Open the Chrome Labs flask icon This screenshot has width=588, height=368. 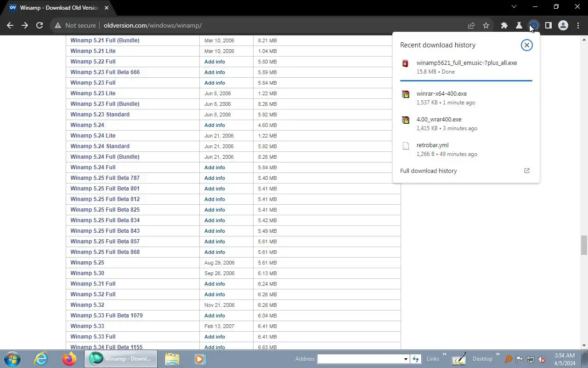coord(519,26)
